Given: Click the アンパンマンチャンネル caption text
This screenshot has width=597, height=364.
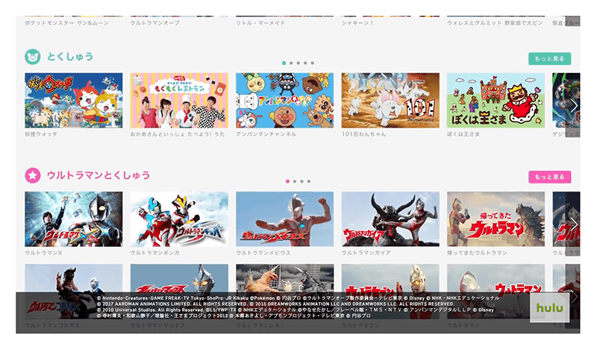Looking at the screenshot, I should 266,134.
